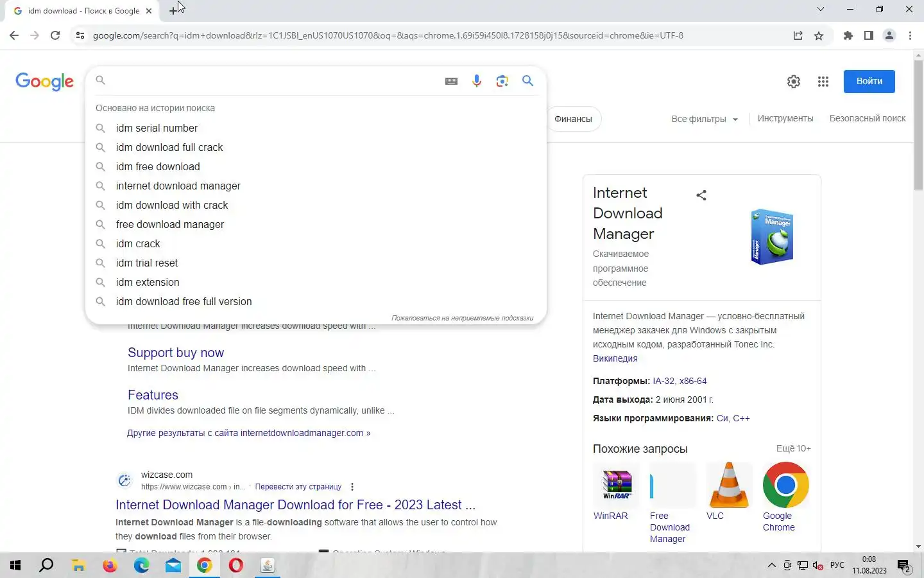Open Mail app from taskbar

pyautogui.click(x=173, y=566)
